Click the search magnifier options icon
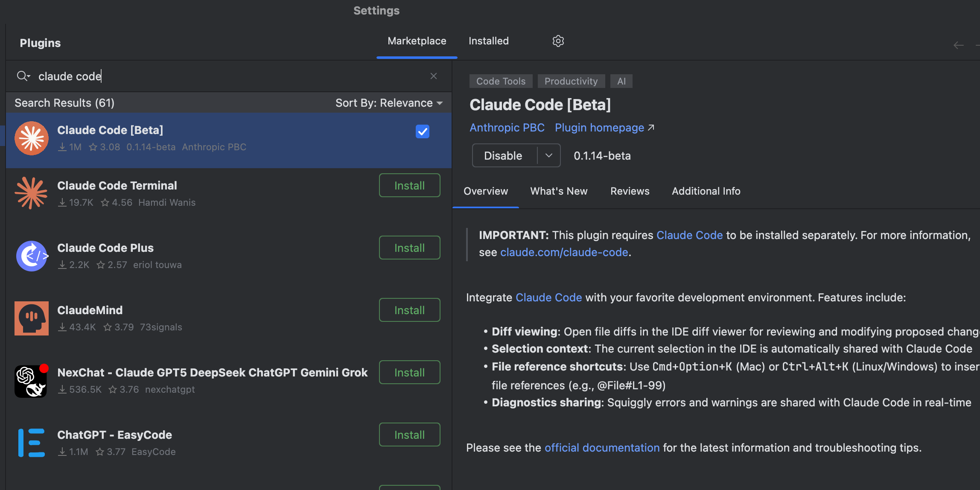The width and height of the screenshot is (980, 490). click(23, 76)
